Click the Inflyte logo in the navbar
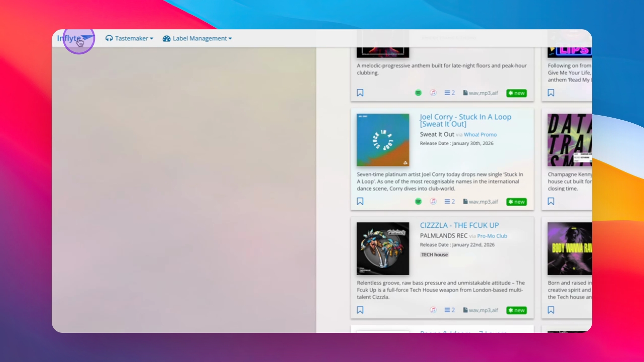This screenshot has height=362, width=644. (x=75, y=38)
